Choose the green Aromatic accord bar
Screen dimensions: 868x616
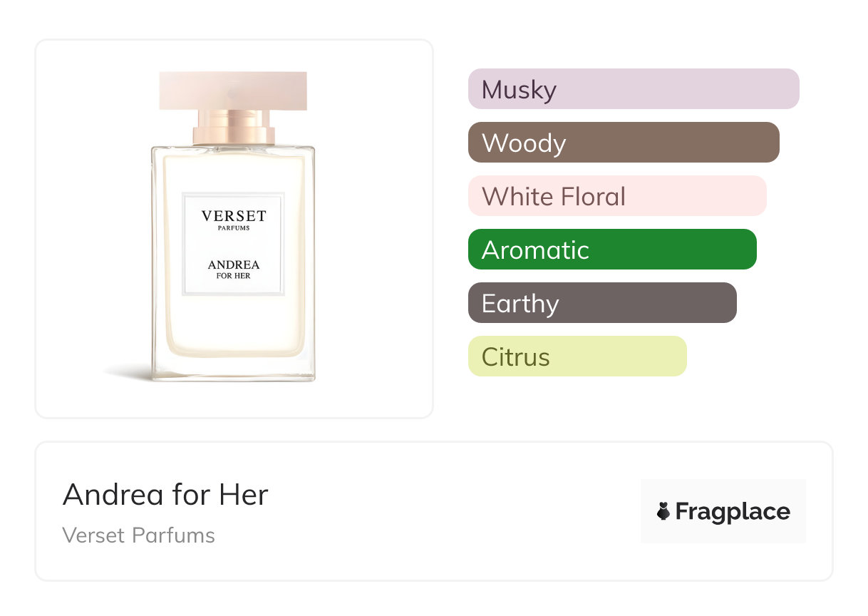click(611, 250)
